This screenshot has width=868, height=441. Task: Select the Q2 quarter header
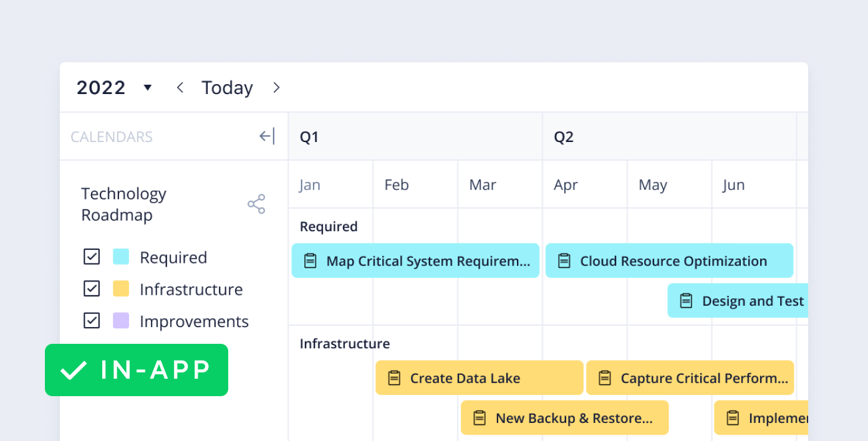pos(564,136)
